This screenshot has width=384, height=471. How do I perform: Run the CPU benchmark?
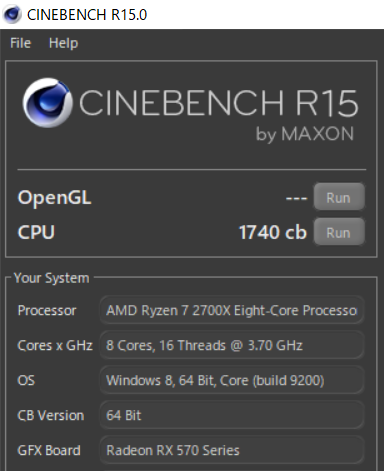tap(339, 232)
